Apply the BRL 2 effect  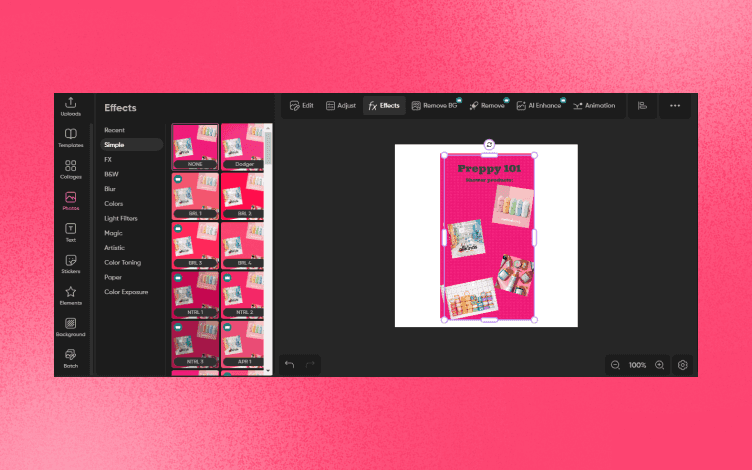[x=242, y=196]
